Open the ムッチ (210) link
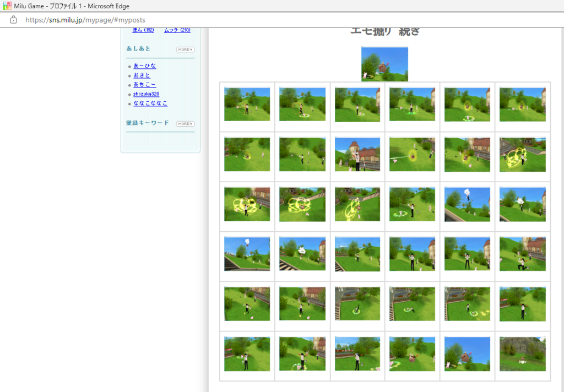 click(x=177, y=30)
